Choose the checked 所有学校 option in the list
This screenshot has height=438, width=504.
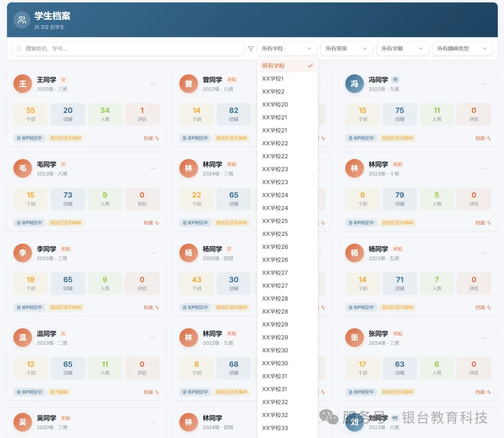tap(287, 65)
